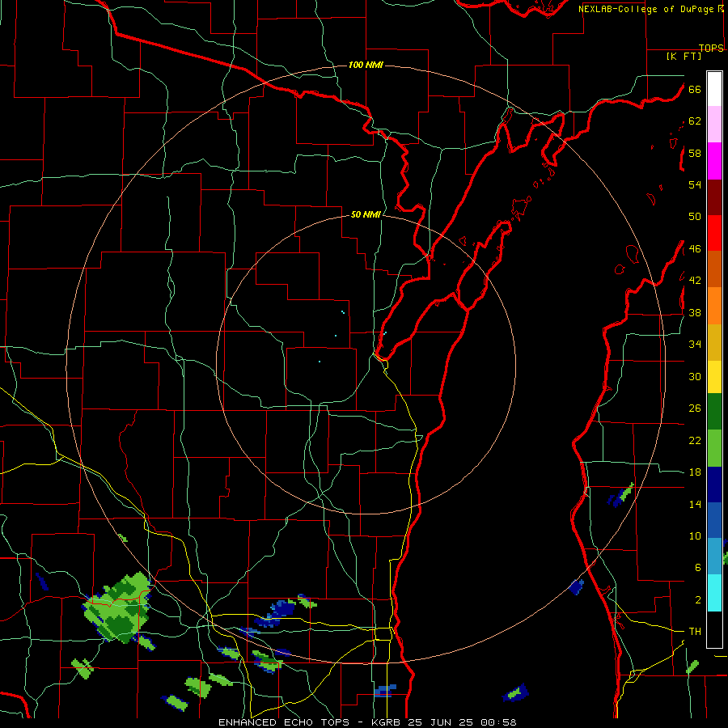Click the 2 legend value
Screen dimensions: 728x728
click(698, 600)
